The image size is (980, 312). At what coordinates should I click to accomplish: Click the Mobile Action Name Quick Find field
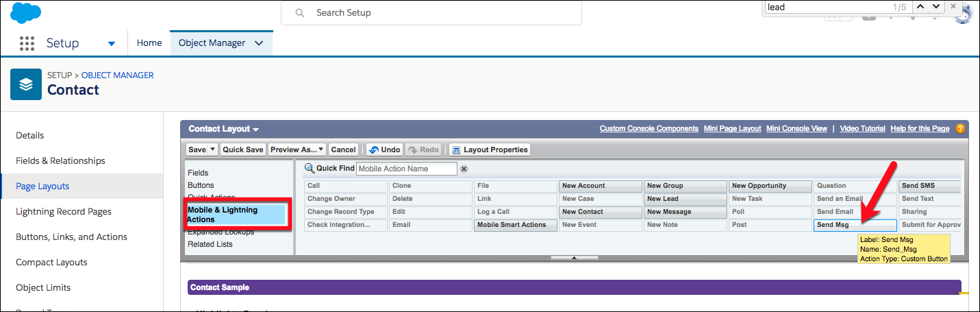tap(407, 169)
